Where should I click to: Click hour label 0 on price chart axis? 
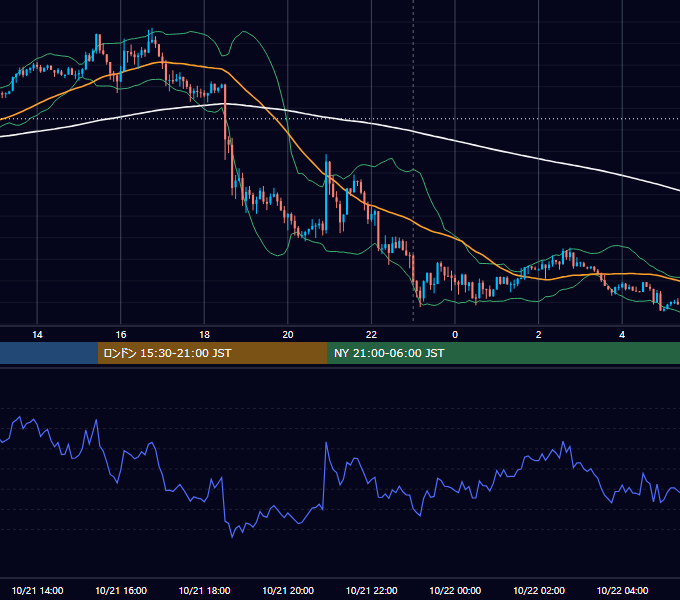coord(455,335)
